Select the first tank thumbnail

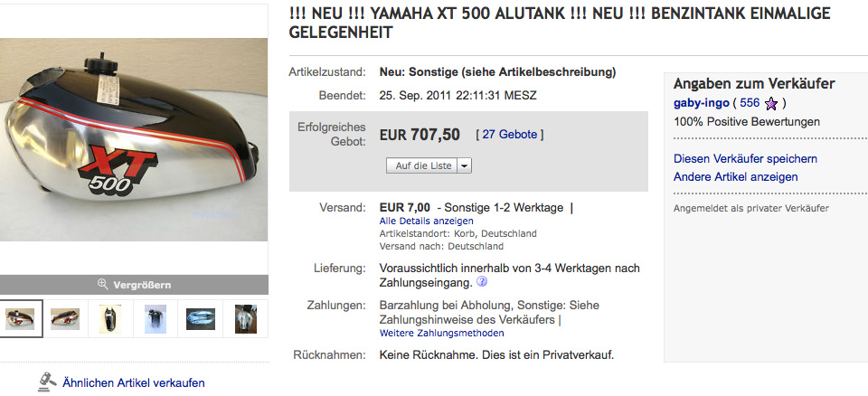tap(20, 318)
